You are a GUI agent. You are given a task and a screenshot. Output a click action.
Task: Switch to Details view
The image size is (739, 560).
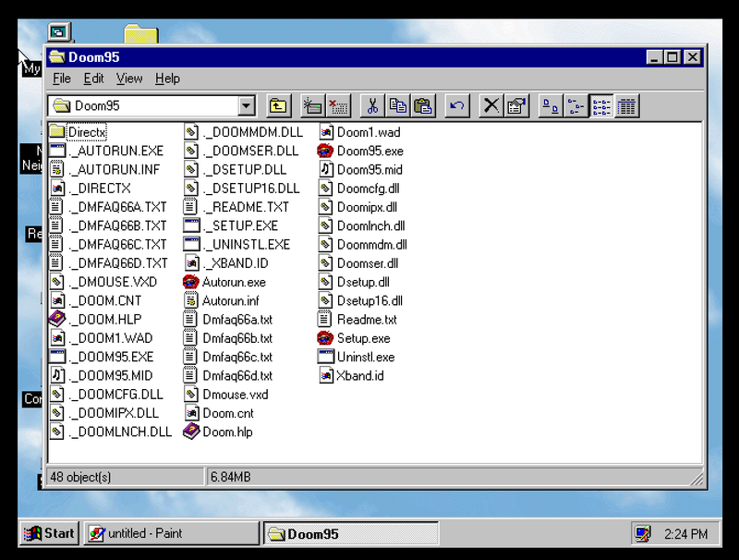pos(626,106)
